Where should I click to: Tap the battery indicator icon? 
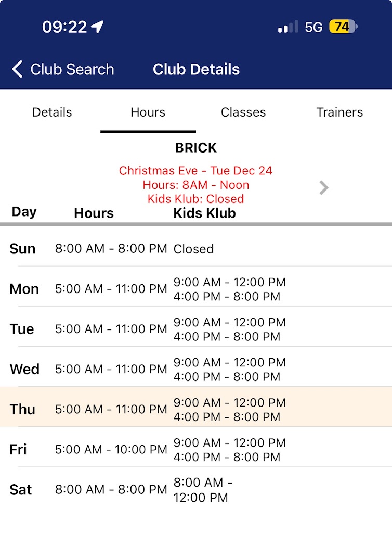[343, 27]
